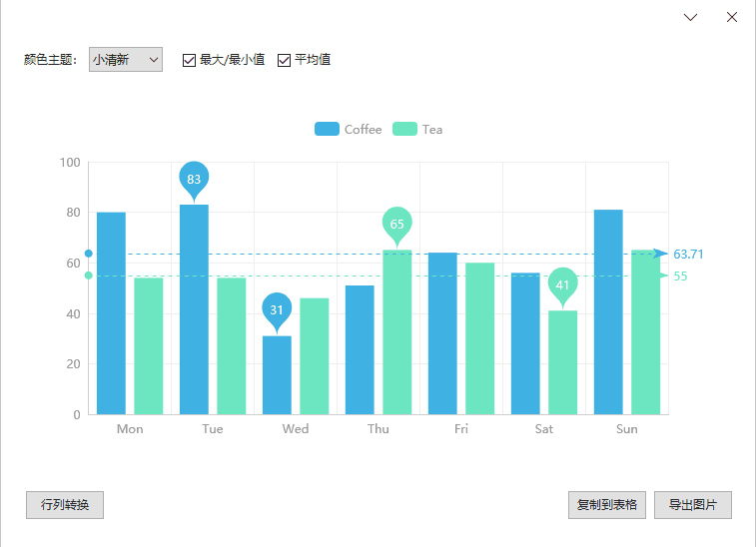Select the Friday Tea bar
The height and width of the screenshot is (547, 756).
click(x=479, y=338)
